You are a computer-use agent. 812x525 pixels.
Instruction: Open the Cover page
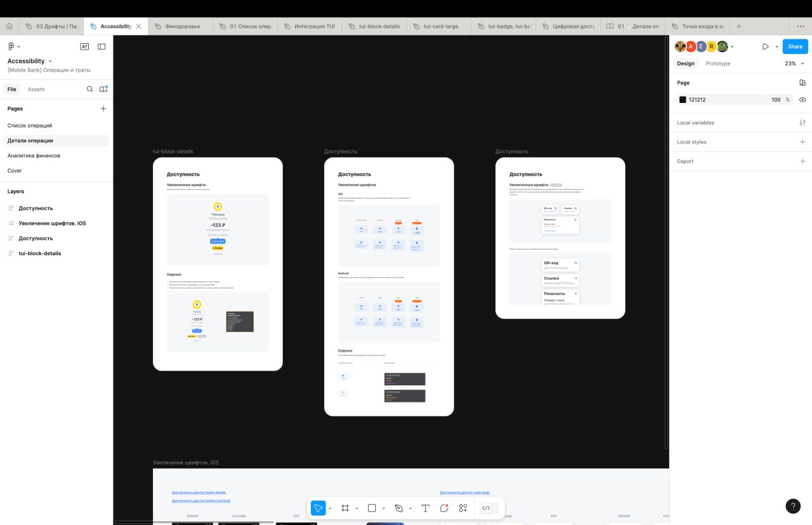(x=15, y=171)
